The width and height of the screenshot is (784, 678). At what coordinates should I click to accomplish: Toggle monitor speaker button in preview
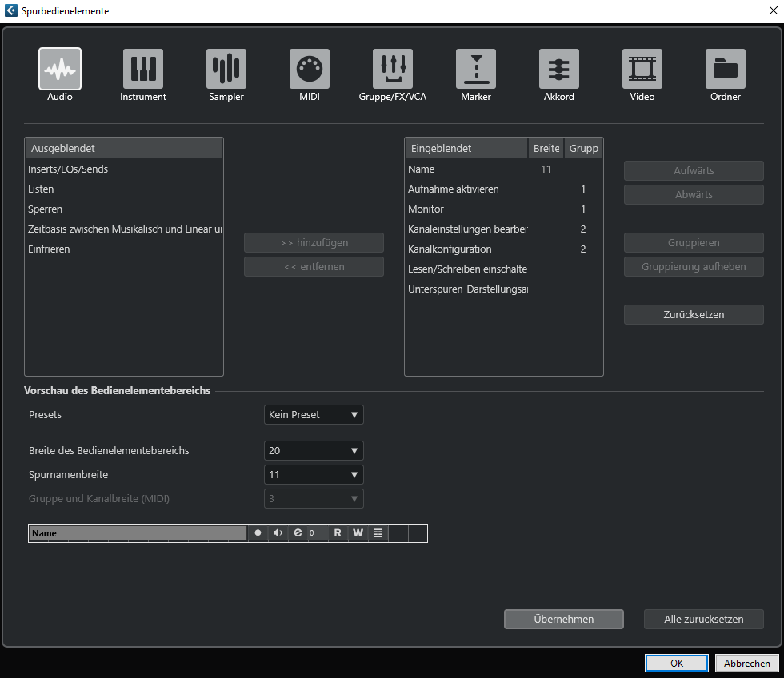(x=278, y=533)
